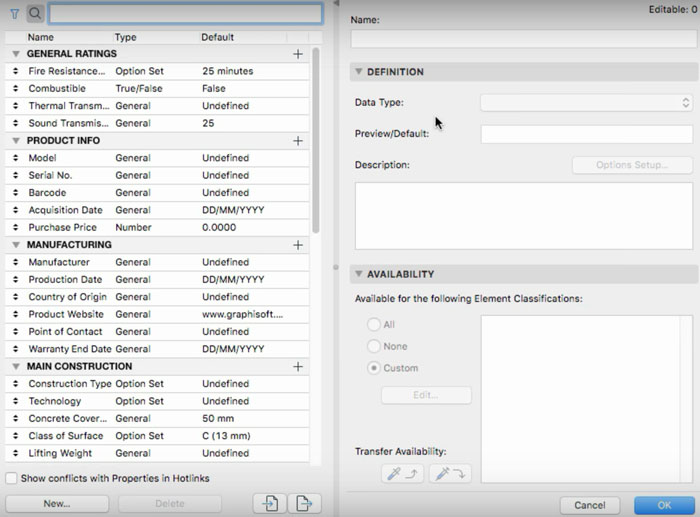Viewport: 700px width, 517px height.
Task: Collapse the Main Construction group
Action: coord(16,367)
